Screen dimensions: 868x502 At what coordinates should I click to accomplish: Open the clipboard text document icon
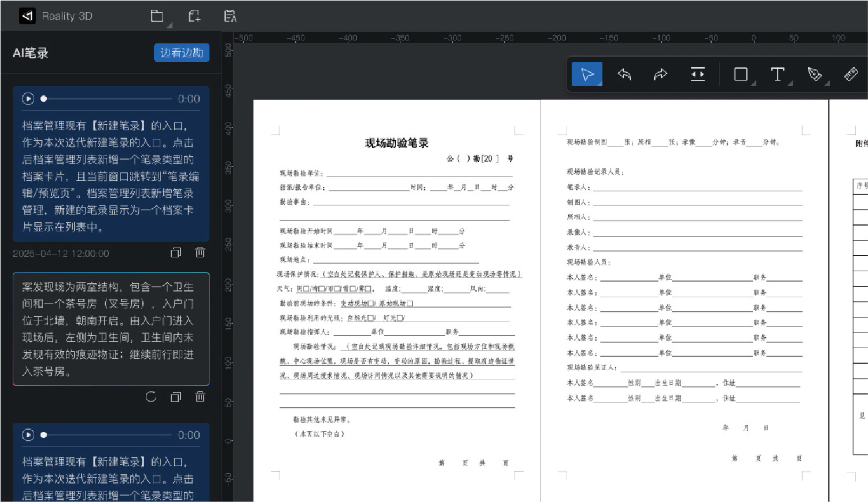tap(230, 16)
